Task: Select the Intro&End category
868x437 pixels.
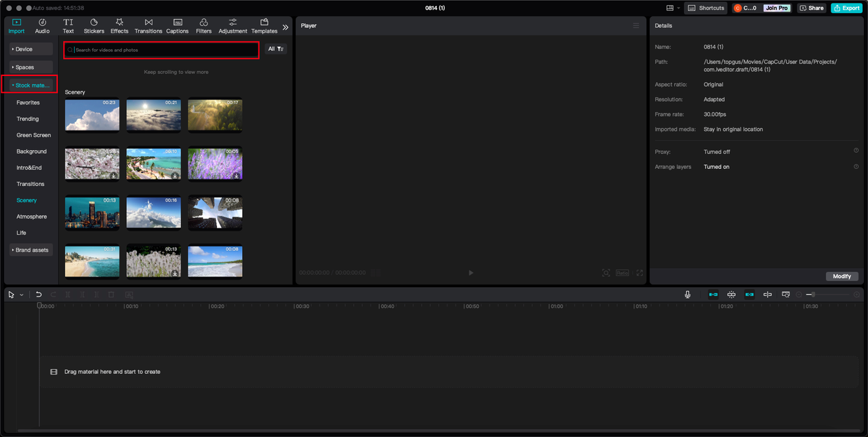Action: 29,168
